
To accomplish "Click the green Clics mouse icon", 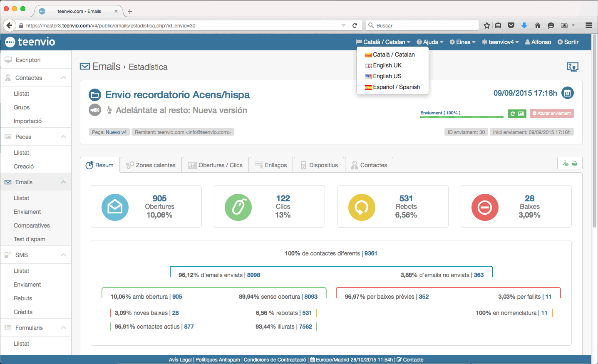I will (x=238, y=207).
